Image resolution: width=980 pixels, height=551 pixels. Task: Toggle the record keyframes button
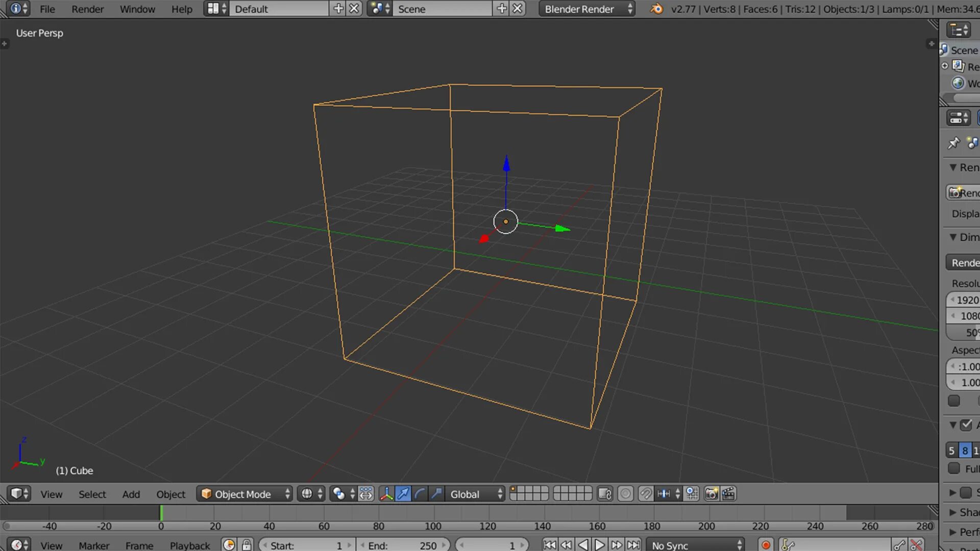point(766,544)
